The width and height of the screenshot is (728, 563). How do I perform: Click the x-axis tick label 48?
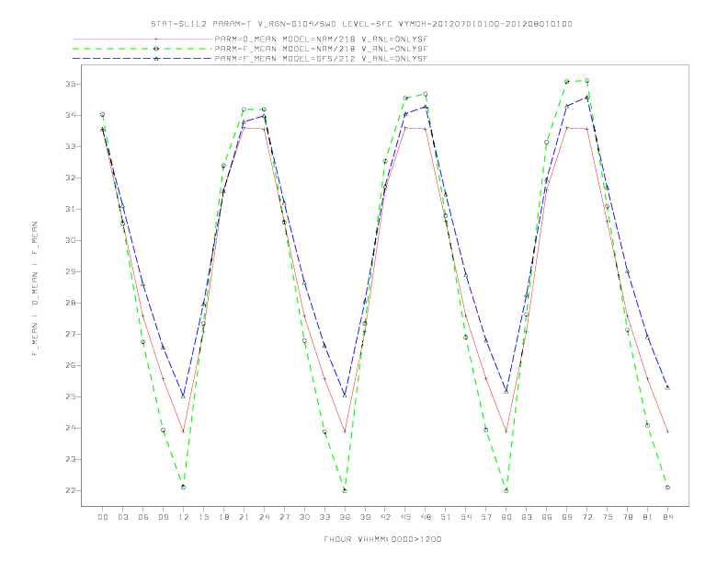[x=426, y=517]
